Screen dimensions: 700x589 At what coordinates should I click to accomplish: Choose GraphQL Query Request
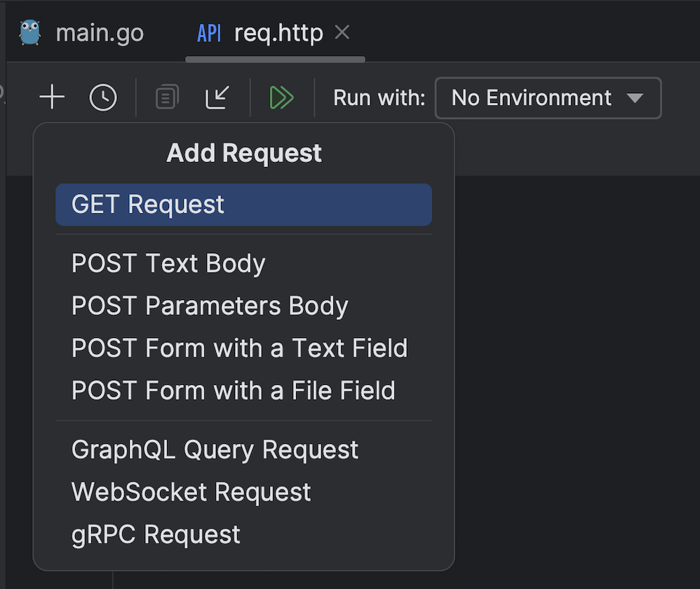click(x=215, y=449)
